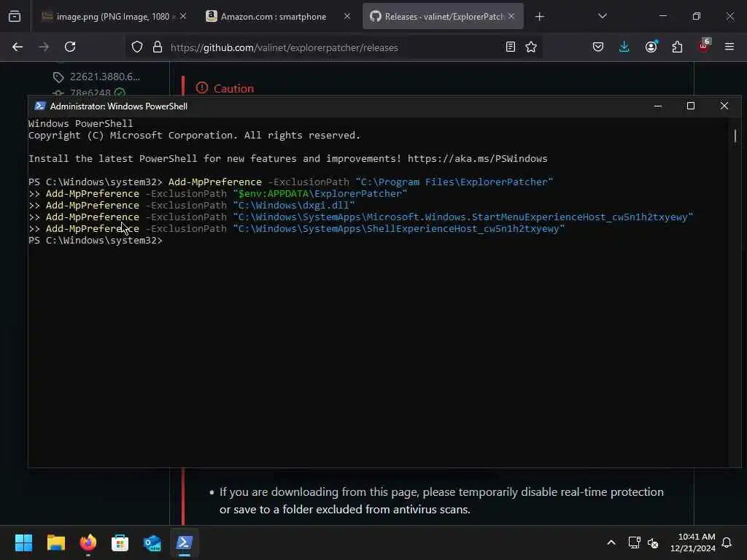The width and height of the screenshot is (747, 560).
Task: Maximize the PowerShell window
Action: pos(691,106)
